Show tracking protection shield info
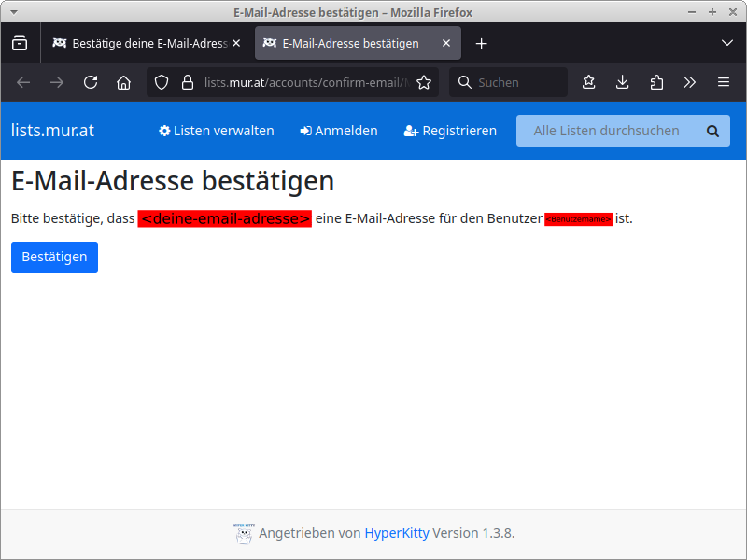 pos(162,82)
